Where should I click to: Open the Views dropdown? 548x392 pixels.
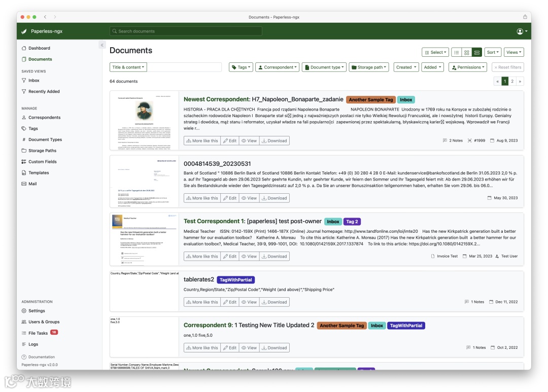513,52
